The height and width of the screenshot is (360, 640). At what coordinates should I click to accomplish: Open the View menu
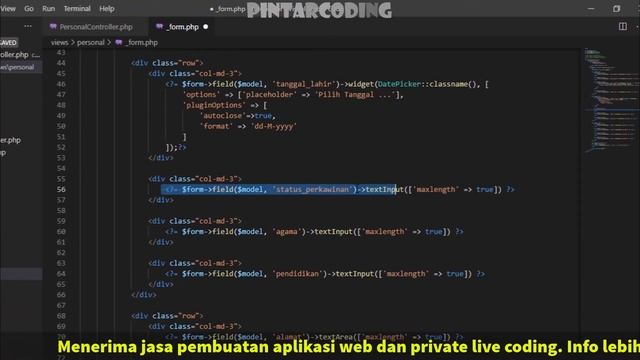(8, 9)
